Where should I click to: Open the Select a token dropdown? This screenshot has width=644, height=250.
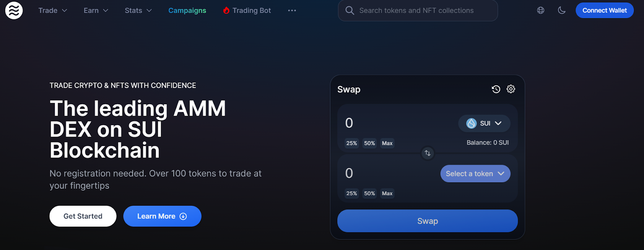tap(475, 174)
